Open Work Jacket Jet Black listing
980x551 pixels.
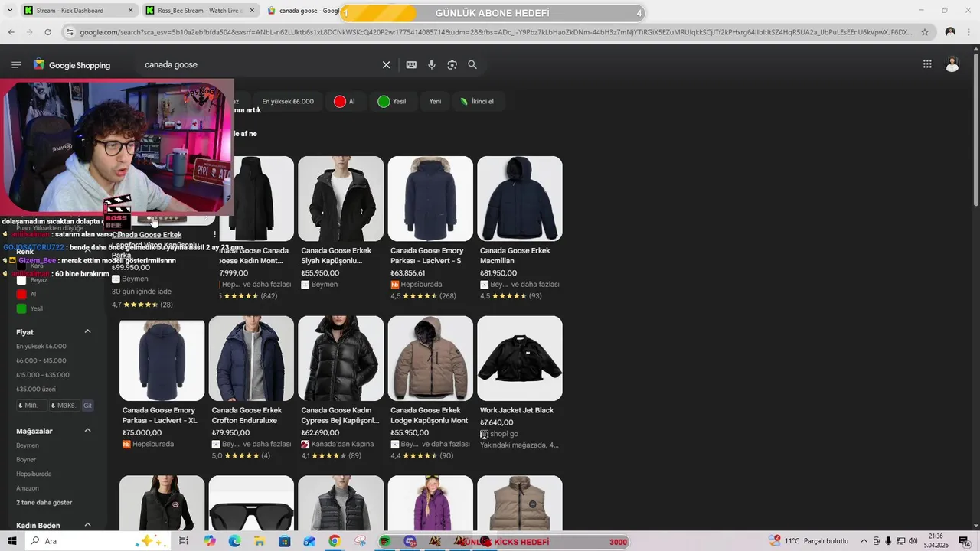point(517,410)
